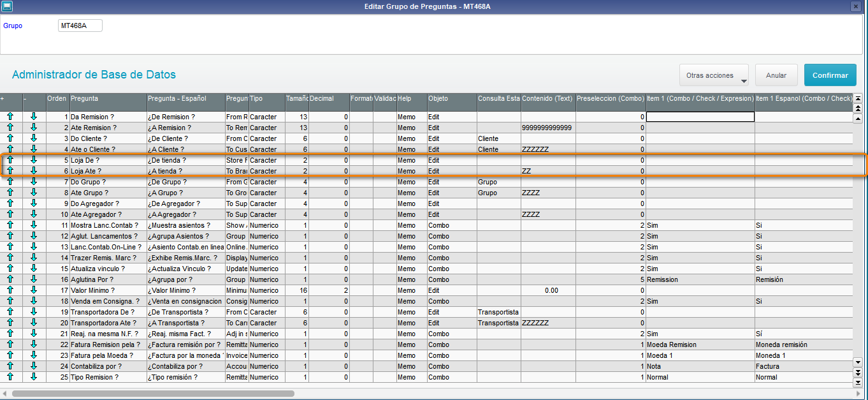Click the 'Moeda Remision' item cell
Screen dimensions: 868x400
click(x=700, y=344)
